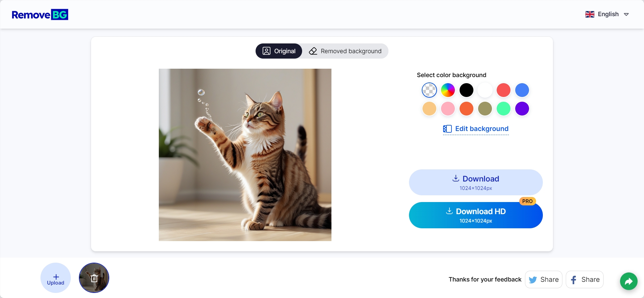Choose the black background color
The height and width of the screenshot is (298, 644).
pos(466,90)
